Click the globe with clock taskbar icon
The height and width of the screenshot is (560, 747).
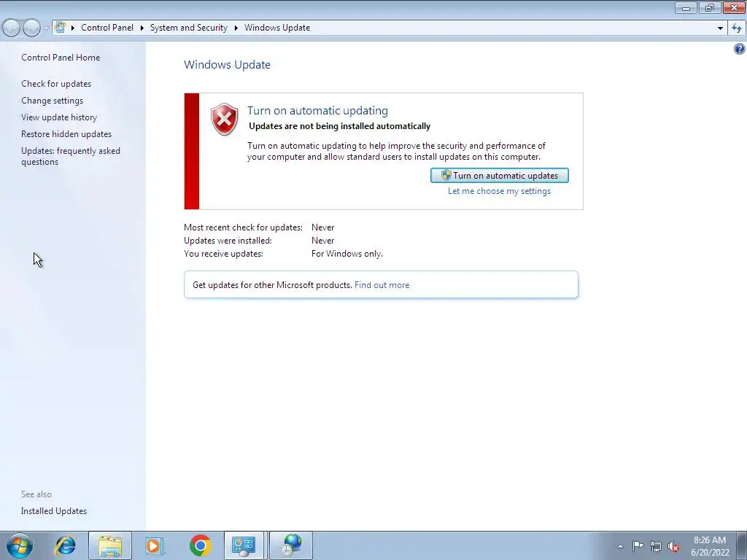coord(291,545)
